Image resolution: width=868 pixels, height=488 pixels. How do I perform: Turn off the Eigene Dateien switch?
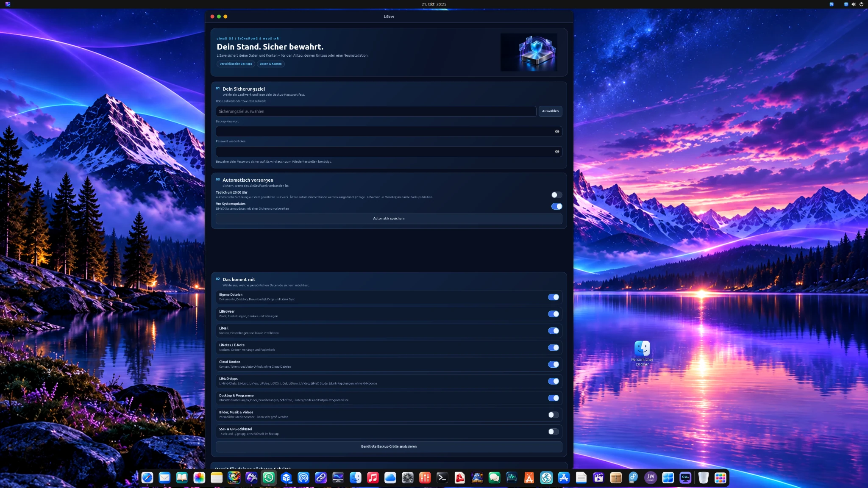tap(554, 297)
